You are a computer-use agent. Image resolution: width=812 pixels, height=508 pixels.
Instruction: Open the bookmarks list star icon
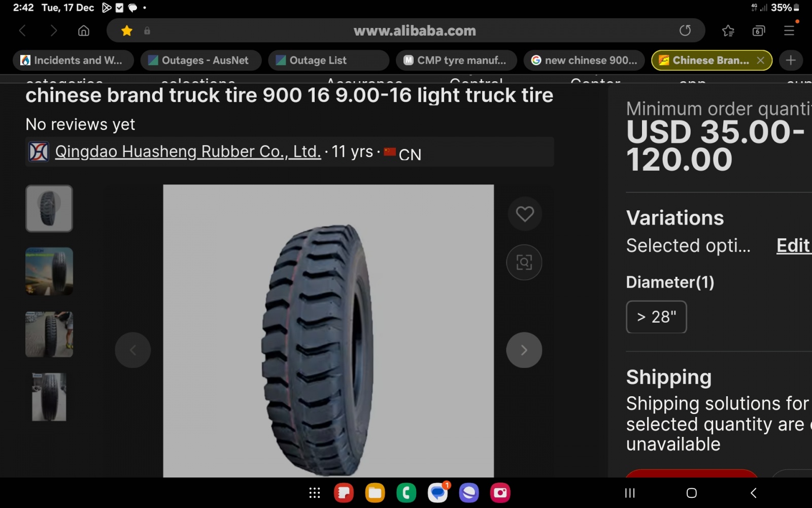click(x=728, y=31)
